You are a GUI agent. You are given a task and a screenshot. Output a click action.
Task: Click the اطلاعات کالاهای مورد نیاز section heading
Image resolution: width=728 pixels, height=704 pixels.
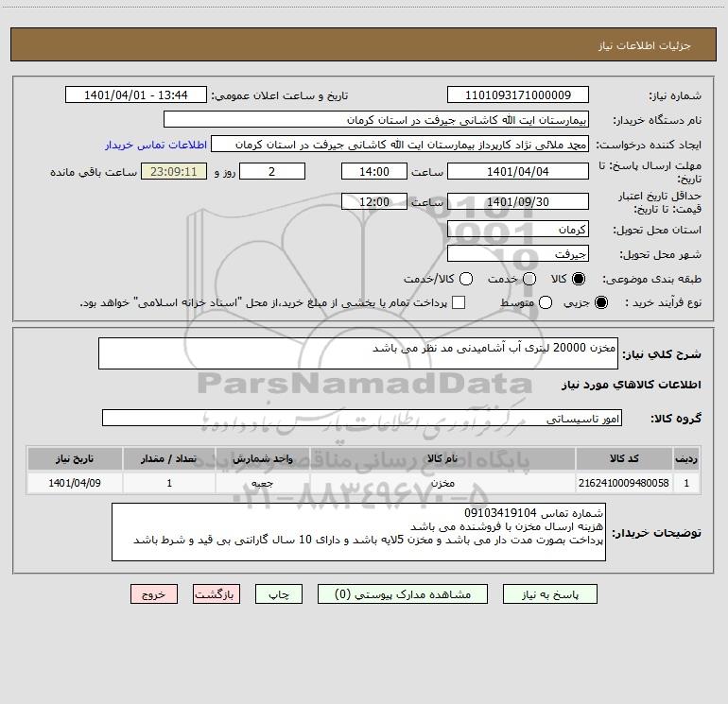[x=631, y=385]
